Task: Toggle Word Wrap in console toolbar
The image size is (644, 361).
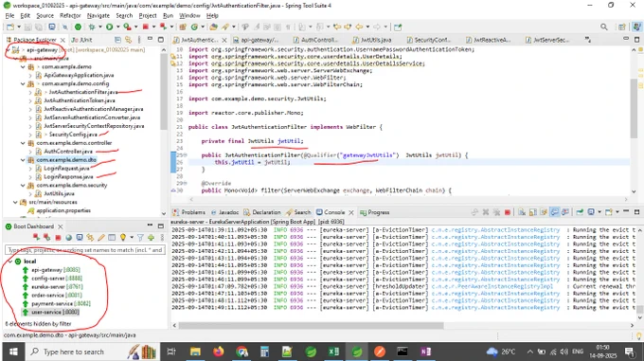Action: click(544, 212)
